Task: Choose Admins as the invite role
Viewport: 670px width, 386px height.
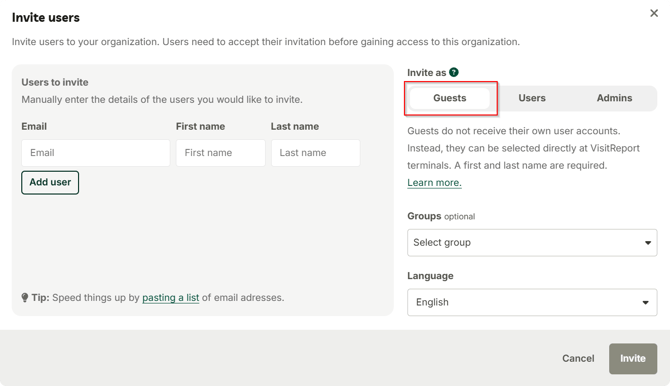Action: 614,98
